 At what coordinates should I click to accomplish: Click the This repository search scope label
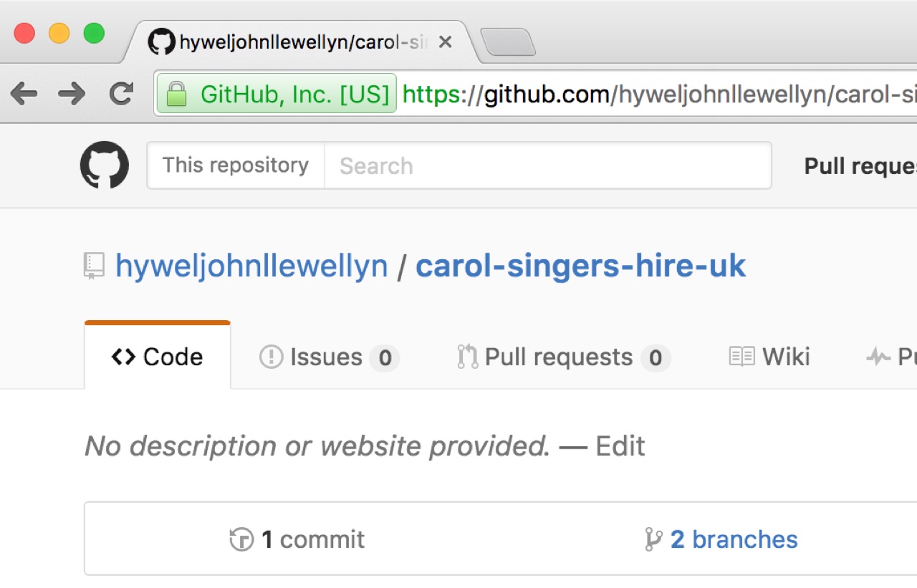coord(236,165)
